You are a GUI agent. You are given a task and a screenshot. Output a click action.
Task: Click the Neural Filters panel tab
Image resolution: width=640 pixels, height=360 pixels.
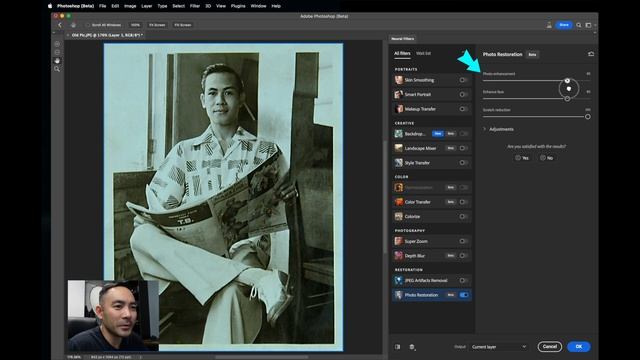402,39
